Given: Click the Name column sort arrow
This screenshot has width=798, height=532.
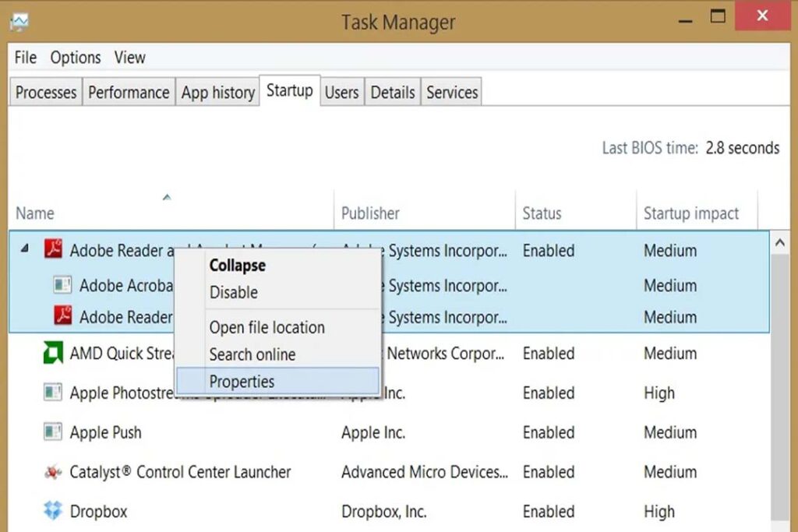Looking at the screenshot, I should pyautogui.click(x=167, y=197).
